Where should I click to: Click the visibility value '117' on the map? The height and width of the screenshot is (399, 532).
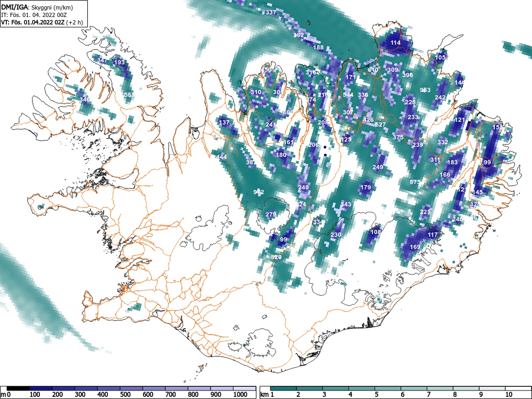click(x=433, y=235)
